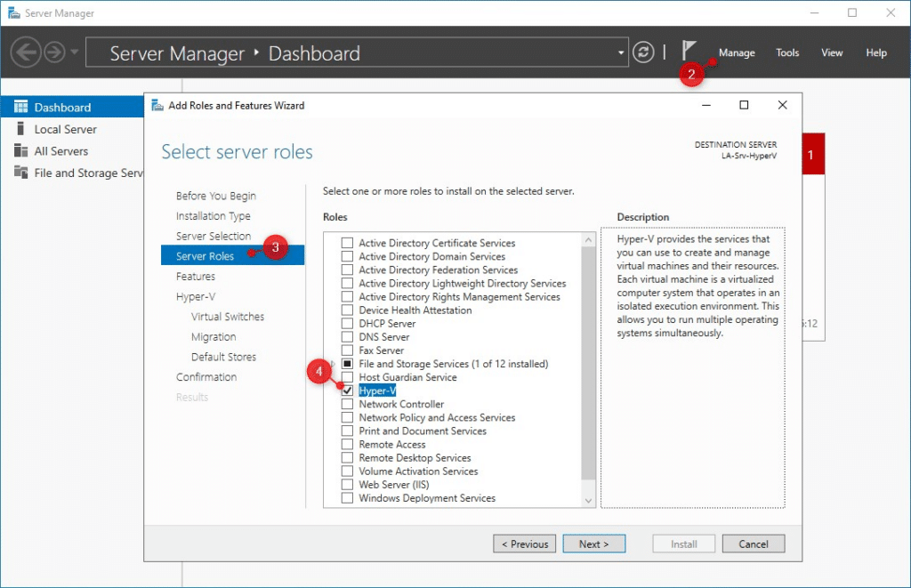The width and height of the screenshot is (911, 588).
Task: Uncheck the Hyper-V role checkbox
Action: (x=348, y=391)
